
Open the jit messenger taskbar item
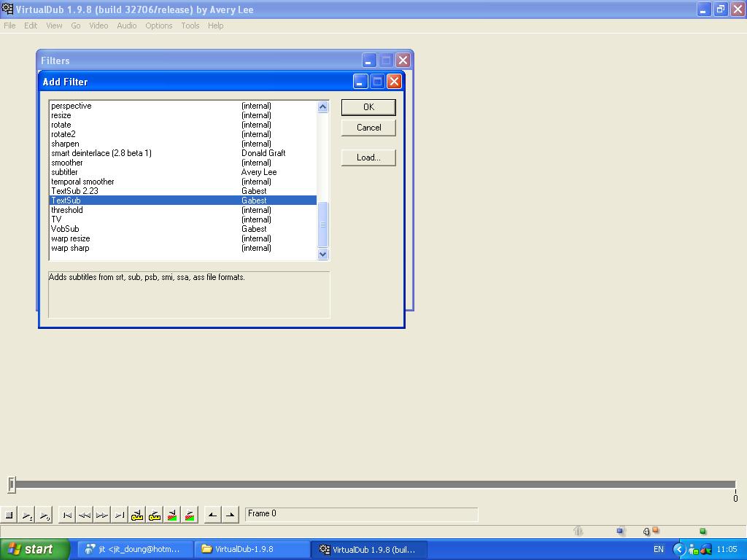(135, 550)
